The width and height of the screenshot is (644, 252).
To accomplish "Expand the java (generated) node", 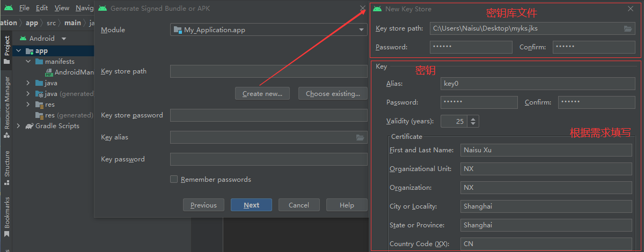I will (28, 94).
